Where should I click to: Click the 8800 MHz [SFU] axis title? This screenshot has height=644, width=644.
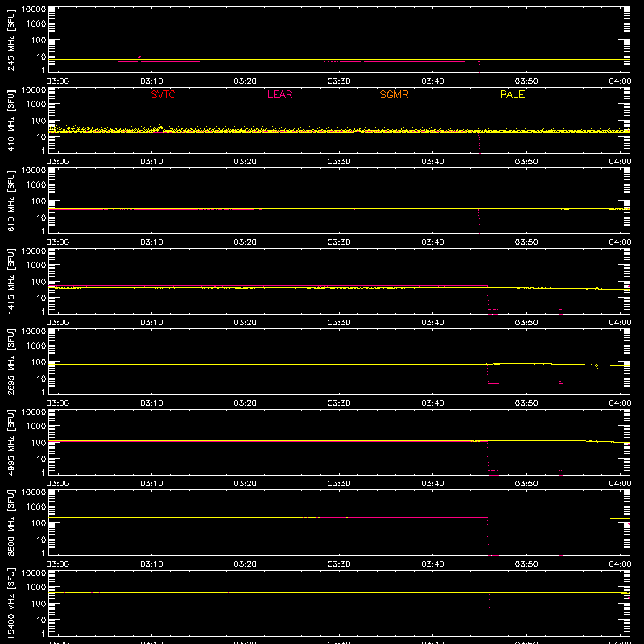(10, 522)
